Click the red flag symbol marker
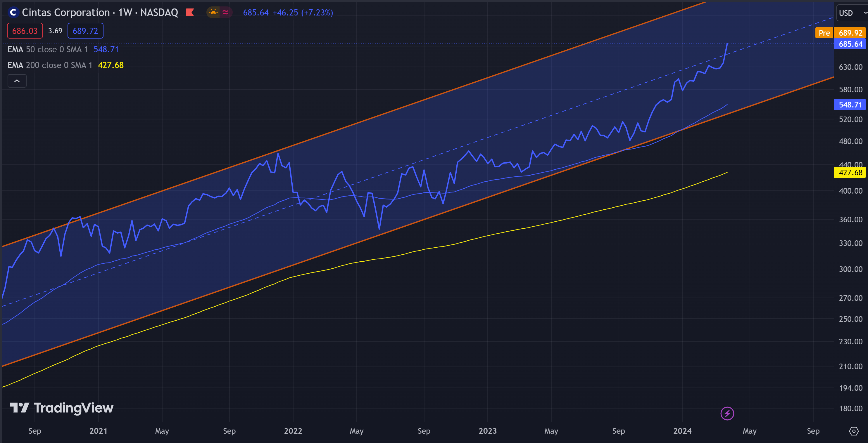 pyautogui.click(x=190, y=13)
